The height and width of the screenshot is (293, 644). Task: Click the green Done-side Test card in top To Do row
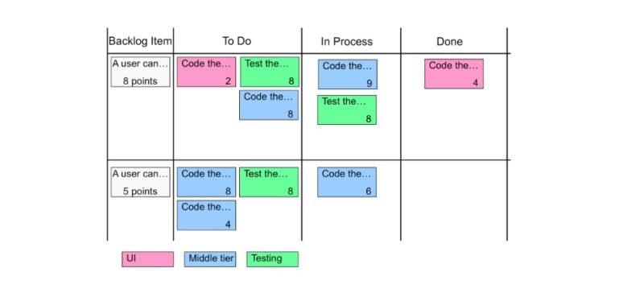point(270,72)
